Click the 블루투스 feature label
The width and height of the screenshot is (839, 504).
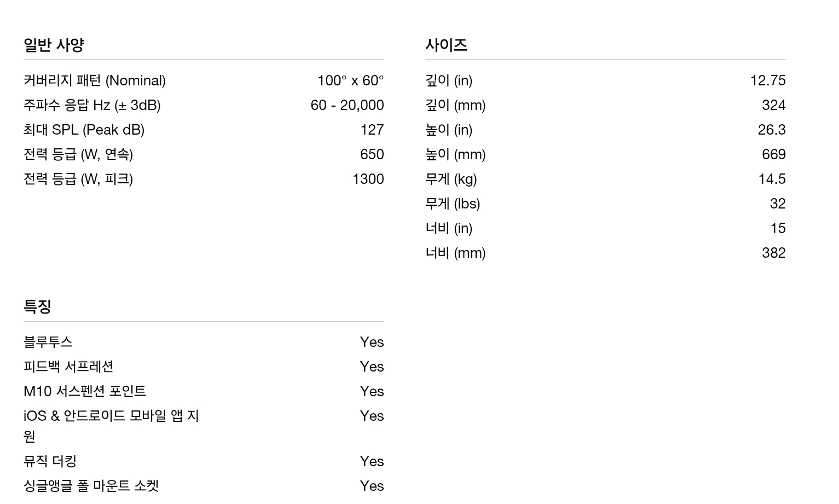coord(48,342)
